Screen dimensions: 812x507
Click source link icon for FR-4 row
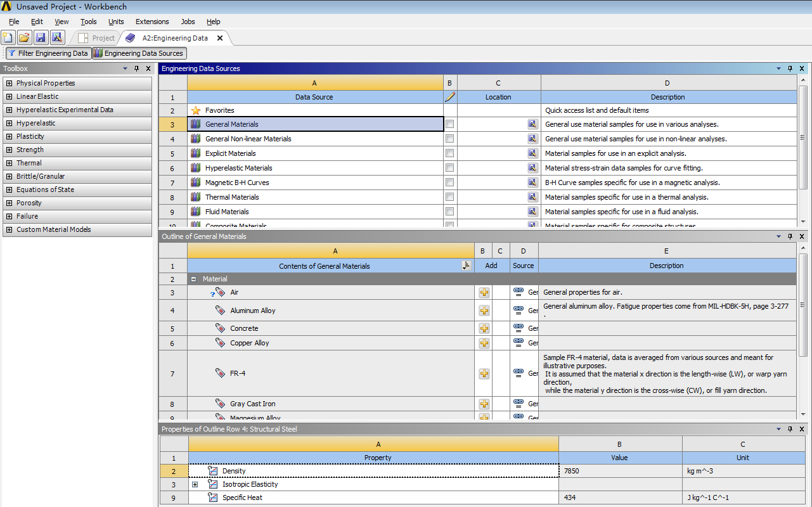[x=519, y=373]
